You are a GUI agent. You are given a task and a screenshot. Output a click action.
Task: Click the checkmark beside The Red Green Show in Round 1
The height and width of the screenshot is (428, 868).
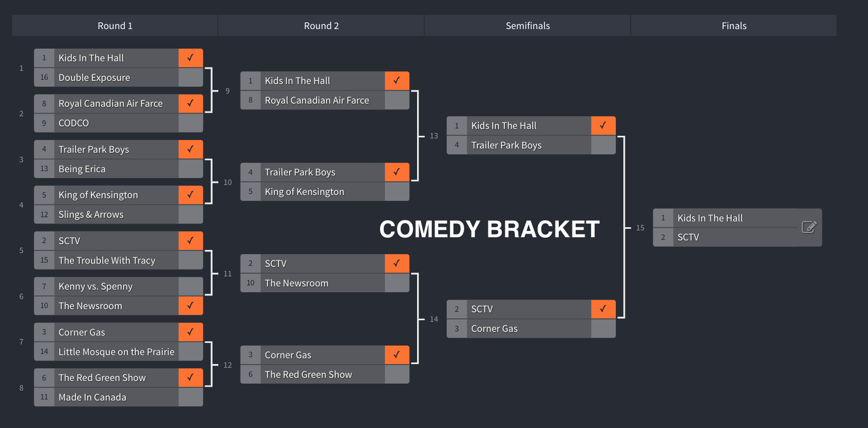tap(190, 378)
